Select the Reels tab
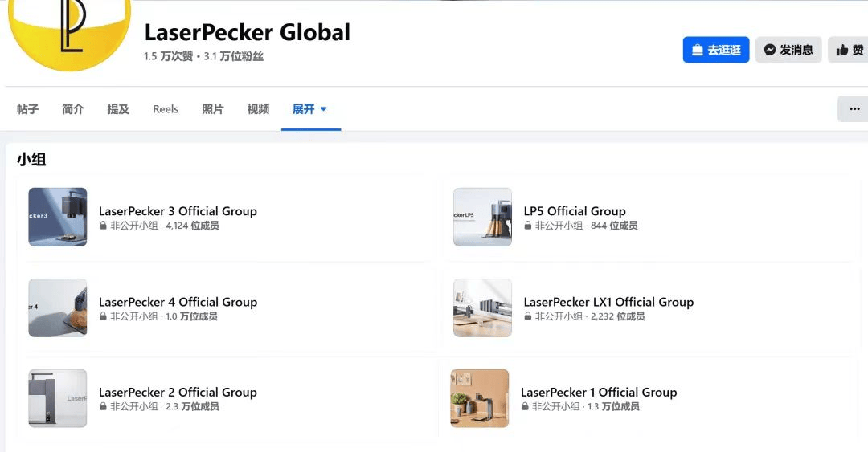Screen dimensions: 868x452 click(166, 109)
